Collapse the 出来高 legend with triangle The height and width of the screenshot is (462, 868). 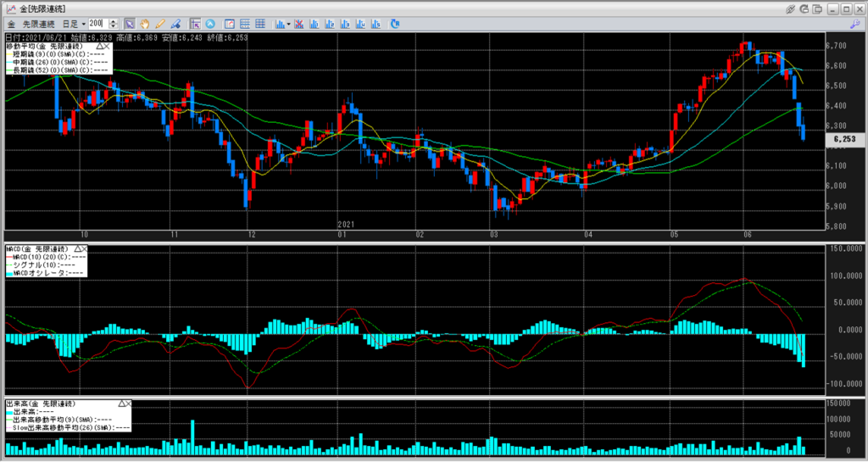pyautogui.click(x=123, y=404)
